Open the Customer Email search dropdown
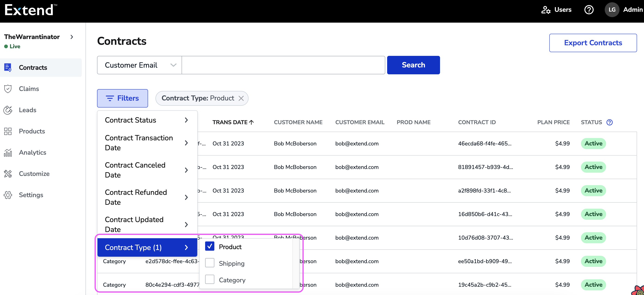 click(140, 65)
